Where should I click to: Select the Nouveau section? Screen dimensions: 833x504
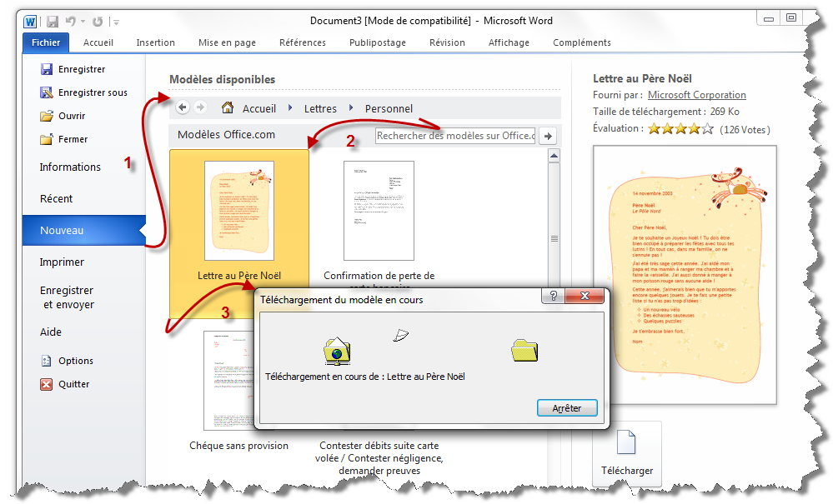pyautogui.click(x=84, y=231)
